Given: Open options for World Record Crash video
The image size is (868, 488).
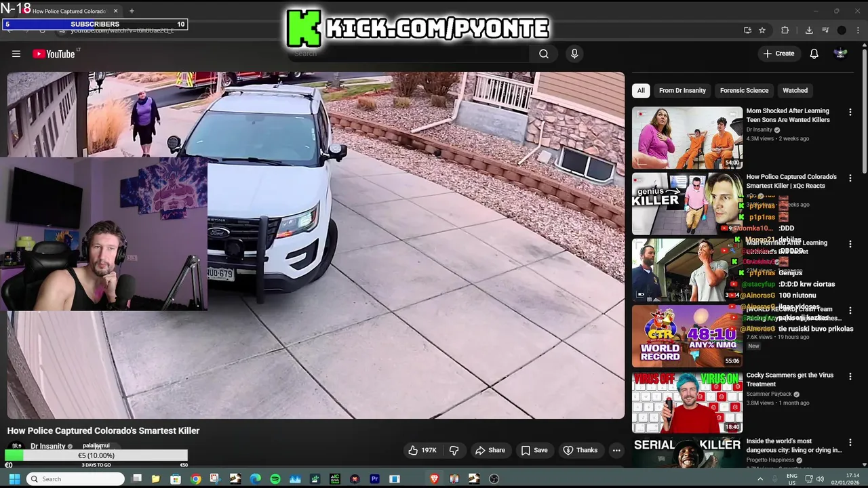Looking at the screenshot, I should [850, 310].
